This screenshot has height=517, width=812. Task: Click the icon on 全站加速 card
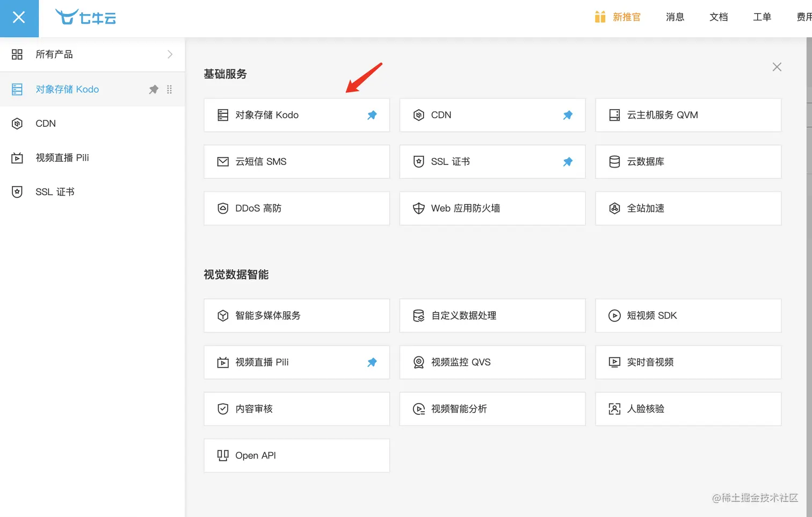tap(614, 209)
